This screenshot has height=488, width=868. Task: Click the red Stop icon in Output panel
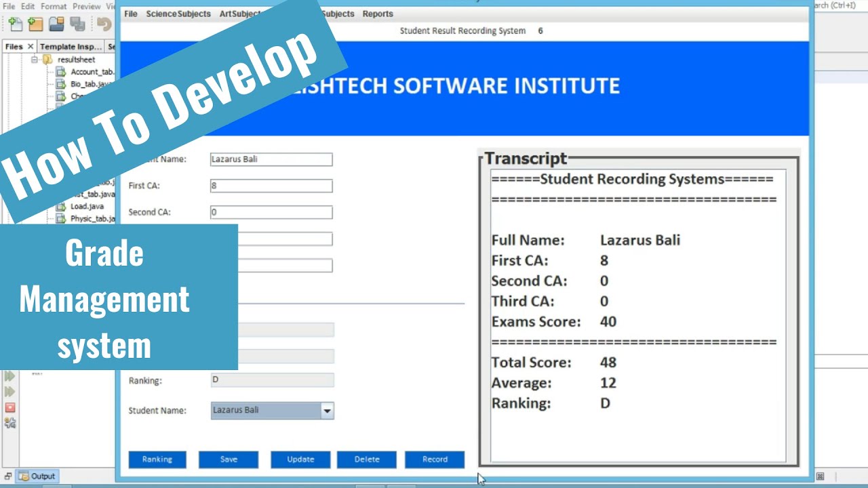[9, 408]
